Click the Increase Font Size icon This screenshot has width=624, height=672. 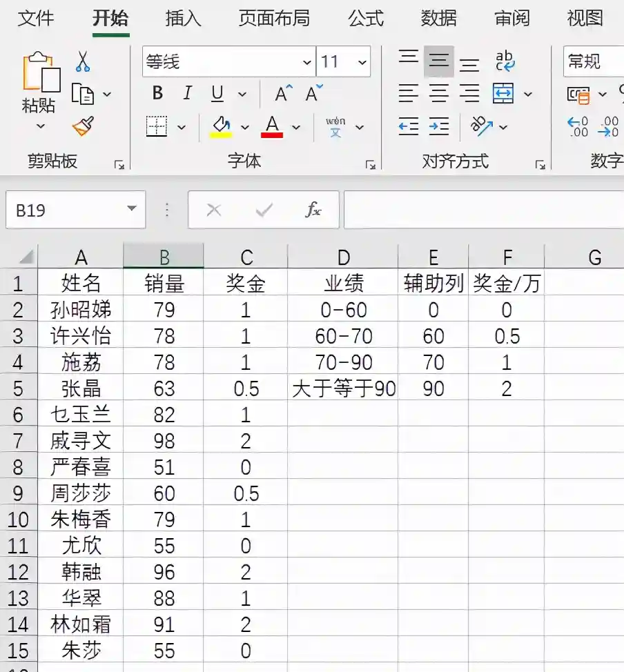coord(284,94)
